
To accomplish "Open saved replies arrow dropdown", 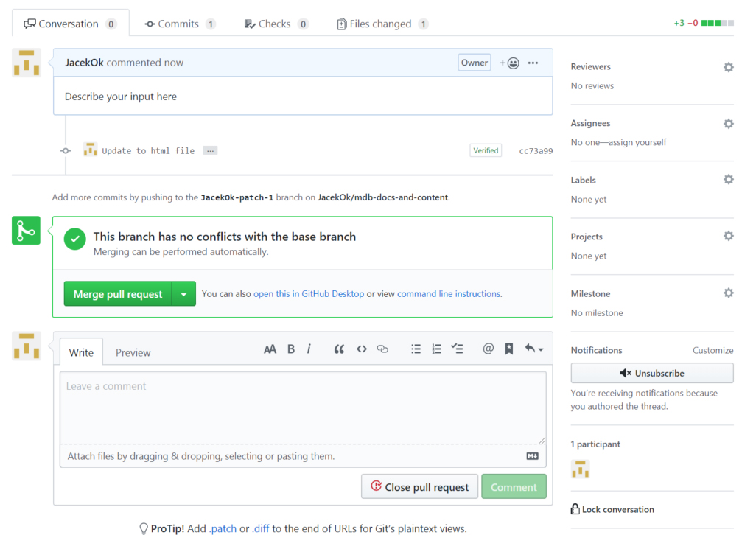I will (x=534, y=349).
